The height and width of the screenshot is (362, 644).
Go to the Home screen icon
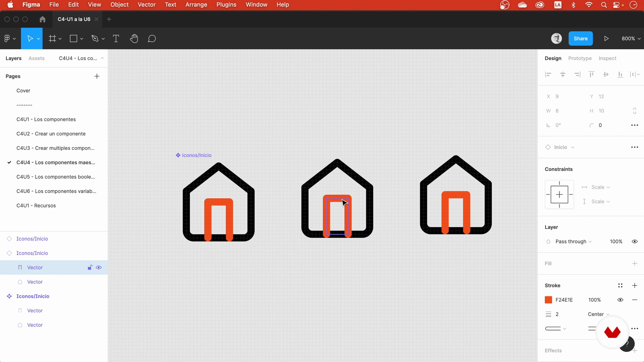[42, 19]
